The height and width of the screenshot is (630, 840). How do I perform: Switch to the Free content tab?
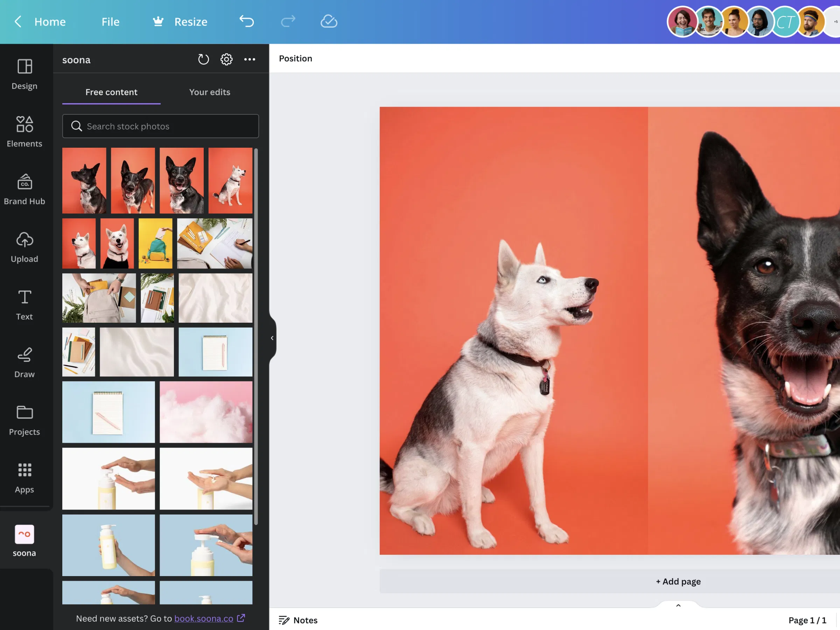(x=111, y=92)
